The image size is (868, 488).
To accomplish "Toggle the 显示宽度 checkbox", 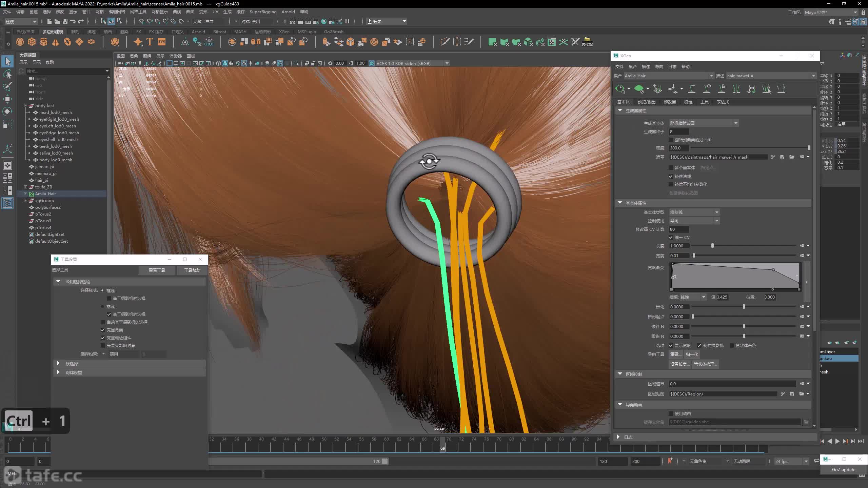I will (x=671, y=345).
